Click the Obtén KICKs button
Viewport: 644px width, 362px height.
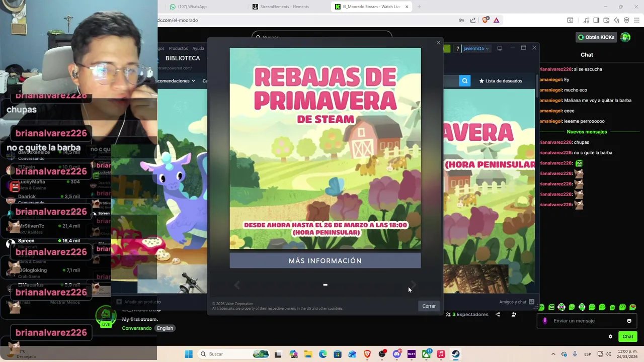click(596, 37)
